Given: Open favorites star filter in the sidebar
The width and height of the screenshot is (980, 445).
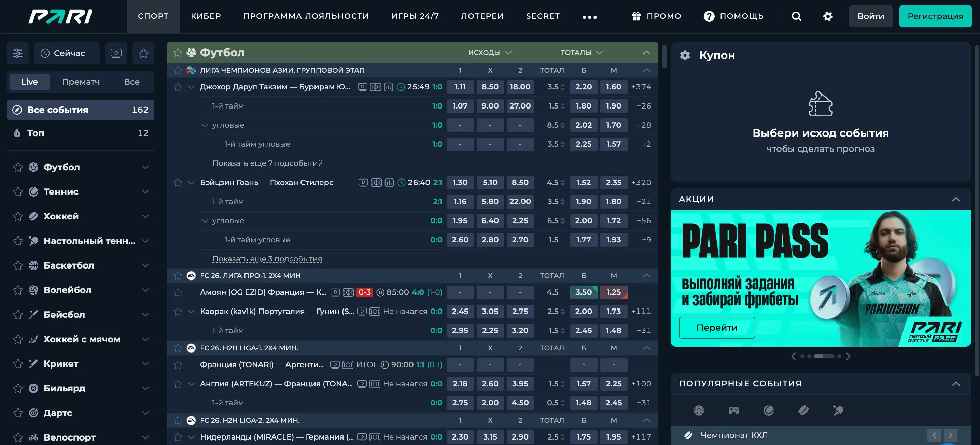Looking at the screenshot, I should coord(143,53).
